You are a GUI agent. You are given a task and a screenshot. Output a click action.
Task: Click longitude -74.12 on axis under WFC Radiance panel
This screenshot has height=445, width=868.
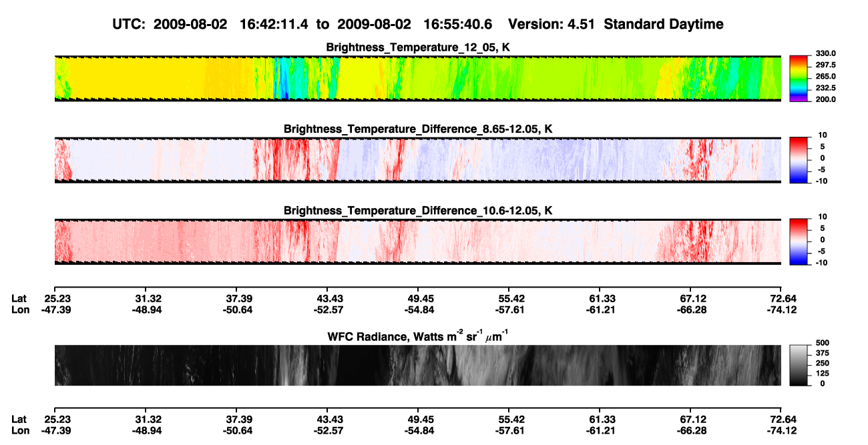pos(783,430)
